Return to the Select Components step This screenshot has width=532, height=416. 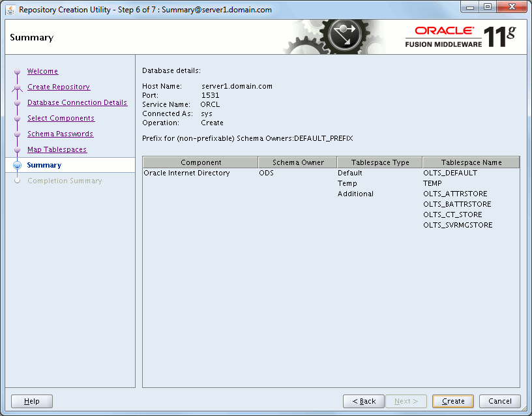(x=61, y=118)
